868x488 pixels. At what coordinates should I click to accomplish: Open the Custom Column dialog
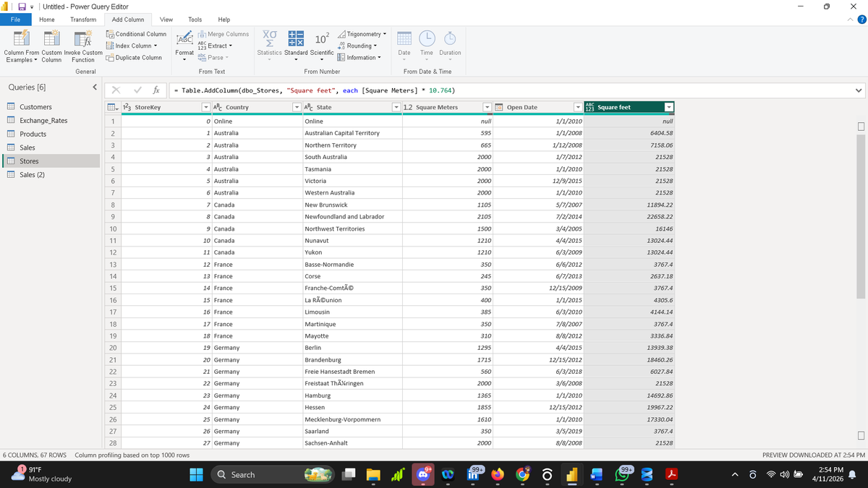point(51,47)
